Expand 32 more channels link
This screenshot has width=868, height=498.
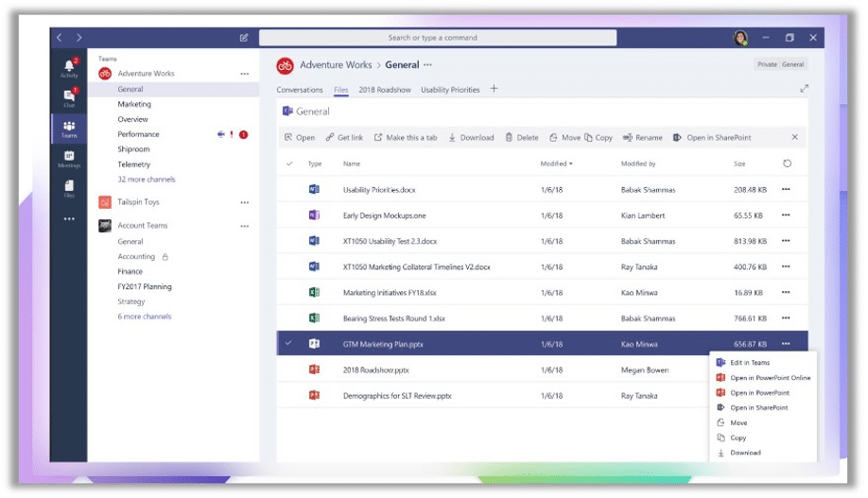tap(147, 180)
